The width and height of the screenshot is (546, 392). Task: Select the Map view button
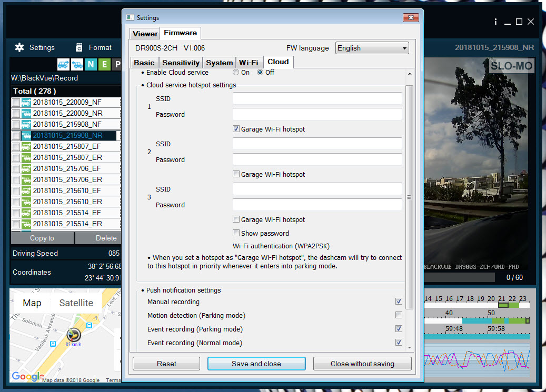point(32,303)
